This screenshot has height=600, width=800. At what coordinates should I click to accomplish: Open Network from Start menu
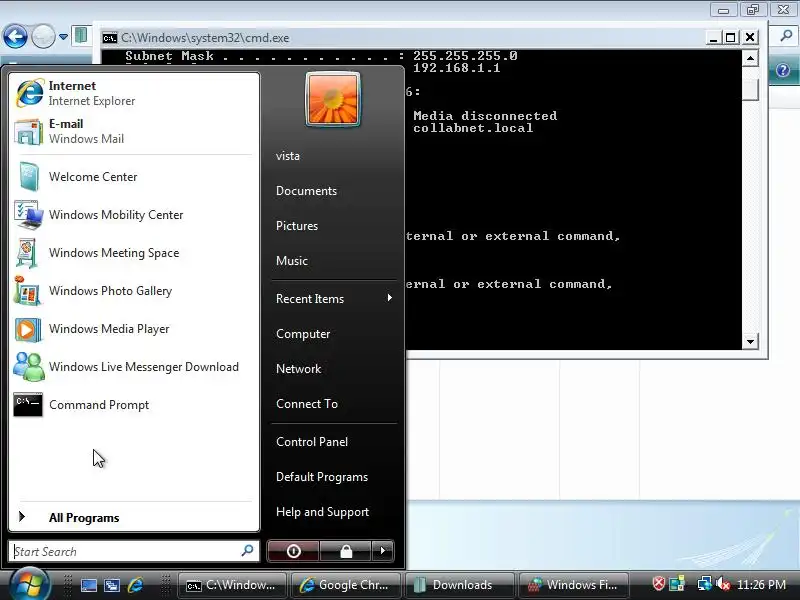(x=298, y=369)
